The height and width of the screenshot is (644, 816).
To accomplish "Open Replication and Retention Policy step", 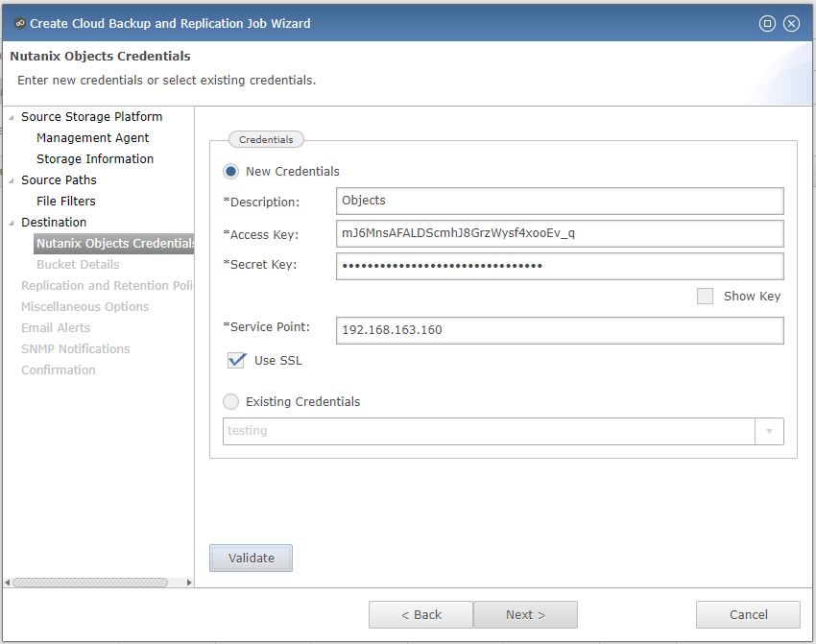I will coord(108,286).
